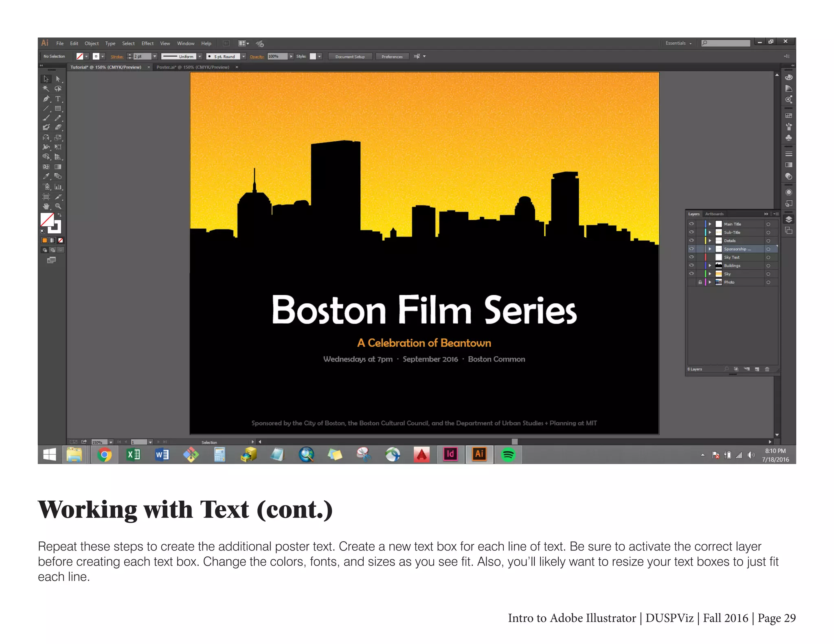This screenshot has width=834, height=644.
Task: Hide the Buildings layer
Action: (691, 265)
